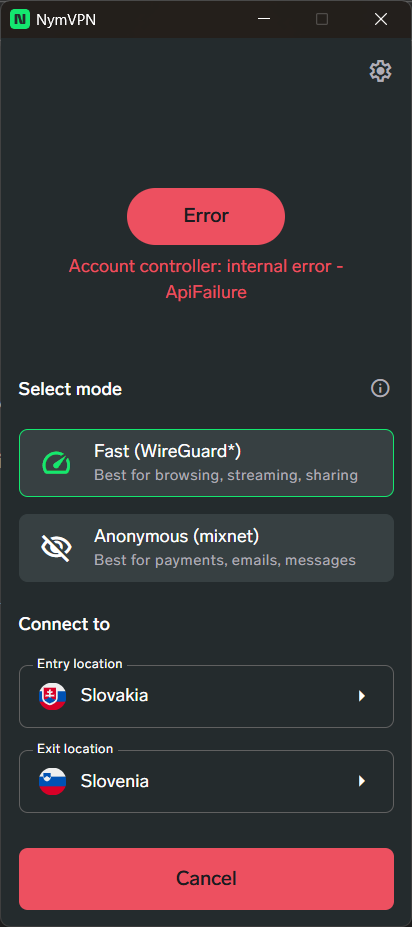Close the NymVPN window
The height and width of the screenshot is (927, 412).
[x=381, y=20]
